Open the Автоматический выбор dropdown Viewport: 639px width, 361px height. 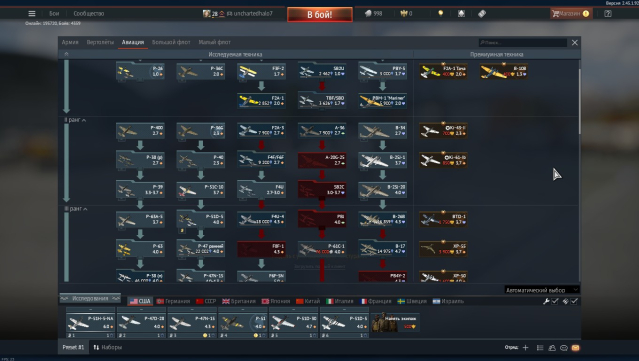pyautogui.click(x=542, y=290)
